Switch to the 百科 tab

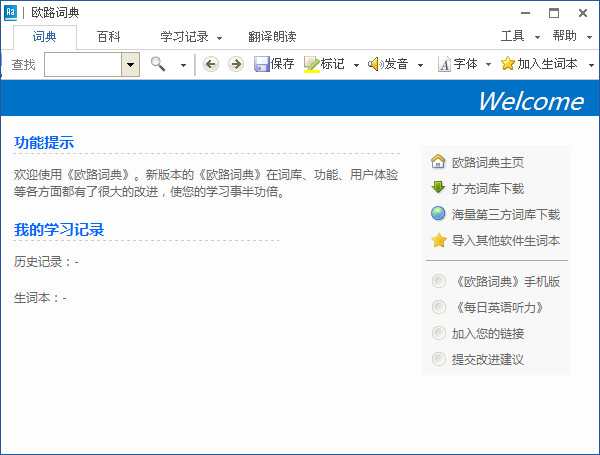click(109, 37)
